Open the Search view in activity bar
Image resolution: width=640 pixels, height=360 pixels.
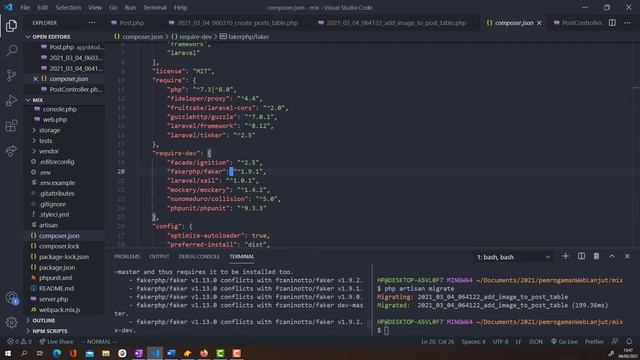(x=11, y=51)
